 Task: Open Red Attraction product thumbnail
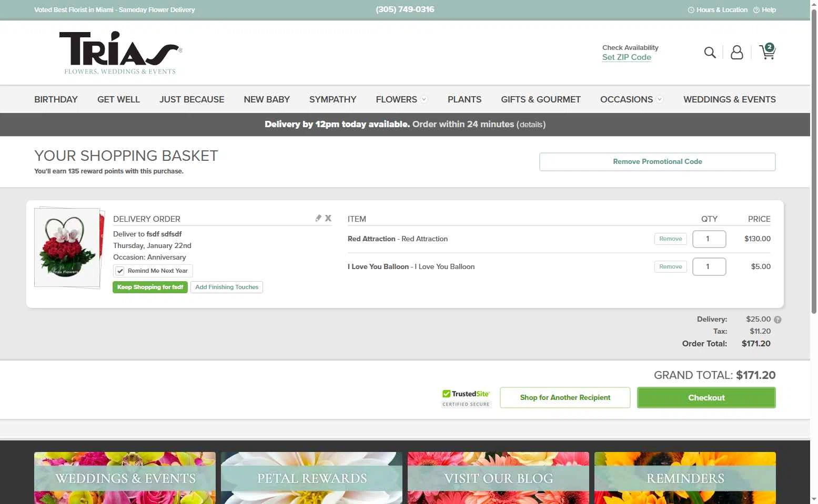(68, 248)
